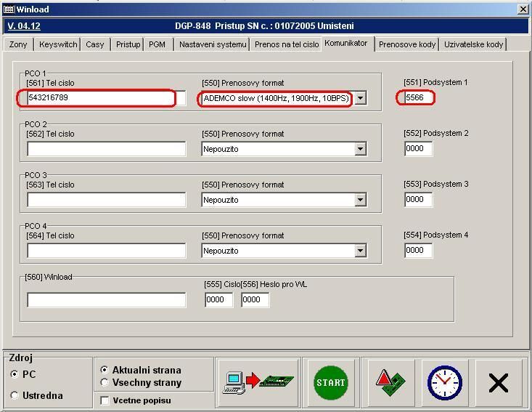
Task: Go to the Nastaveni systemu tab
Action: coord(212,44)
